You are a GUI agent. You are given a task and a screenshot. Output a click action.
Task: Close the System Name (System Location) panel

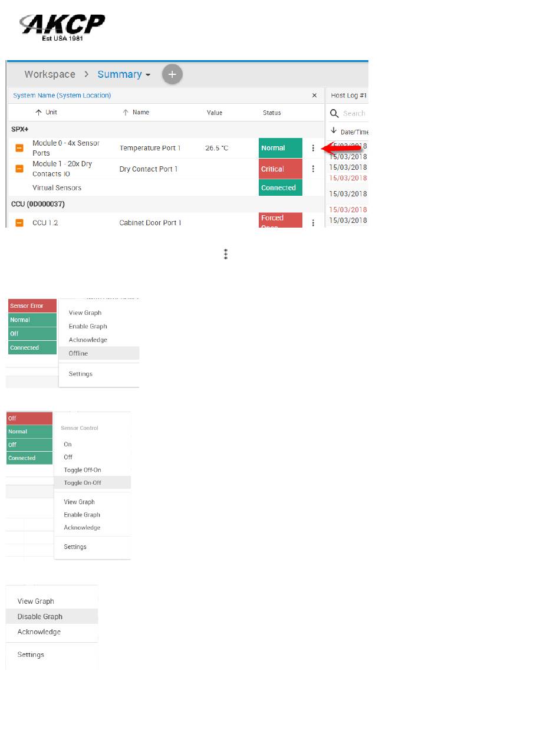314,96
